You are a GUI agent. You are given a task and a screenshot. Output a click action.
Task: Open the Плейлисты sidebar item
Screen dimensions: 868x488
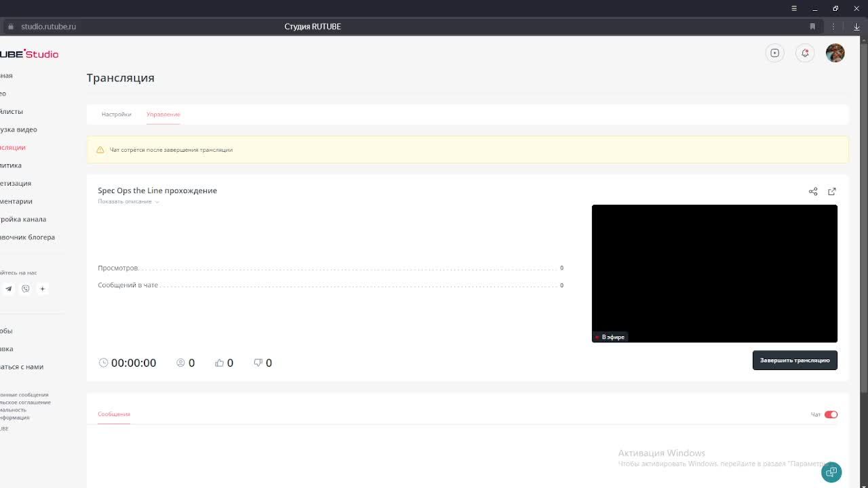(x=12, y=111)
